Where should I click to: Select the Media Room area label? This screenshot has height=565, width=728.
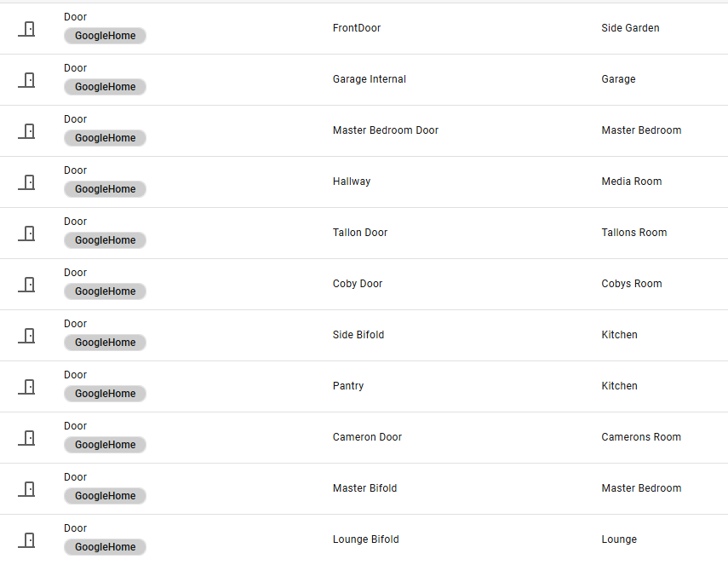click(631, 182)
